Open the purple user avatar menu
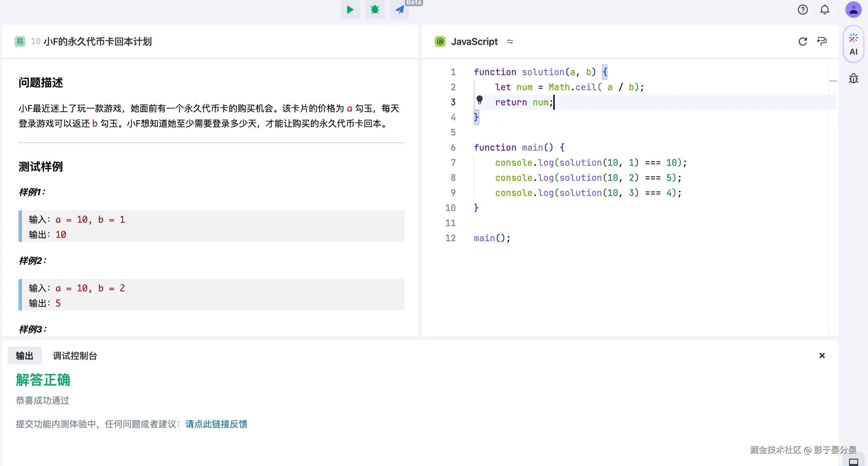 tap(853, 10)
